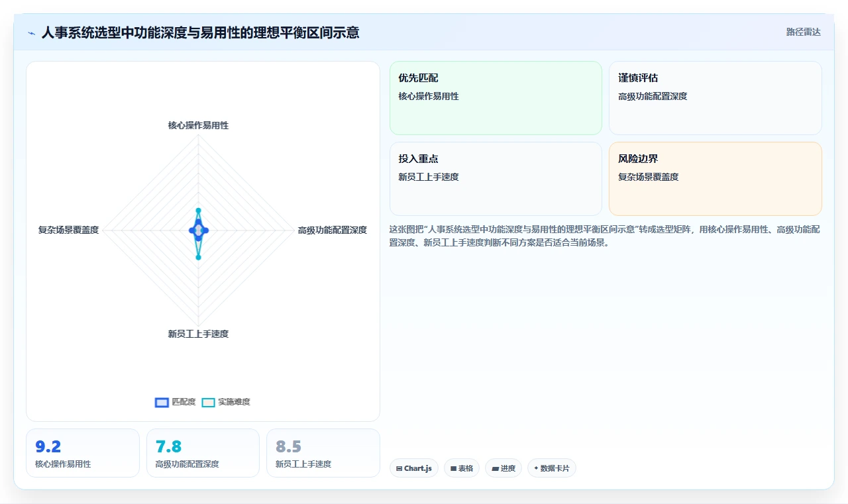This screenshot has width=848, height=504.
Task: Click the 路径雷达 label in header
Action: coord(803,32)
